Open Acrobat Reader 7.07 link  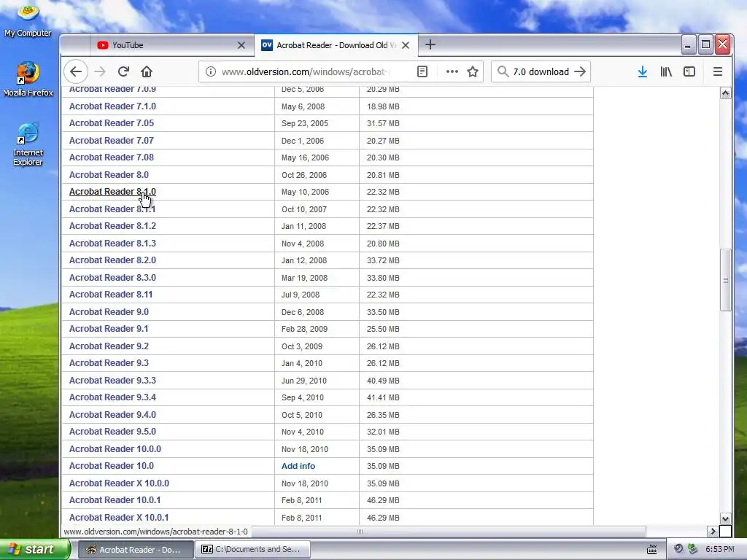[112, 141]
